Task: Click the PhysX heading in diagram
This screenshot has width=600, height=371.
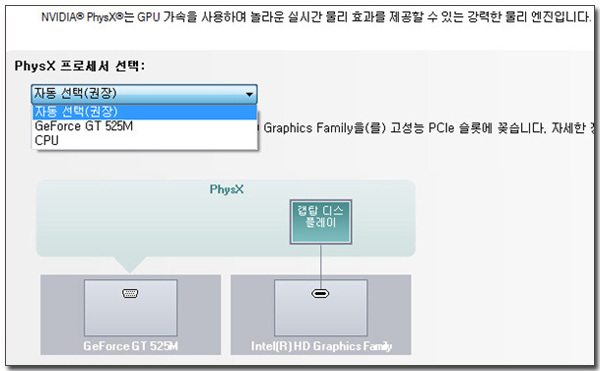Action: (x=227, y=189)
